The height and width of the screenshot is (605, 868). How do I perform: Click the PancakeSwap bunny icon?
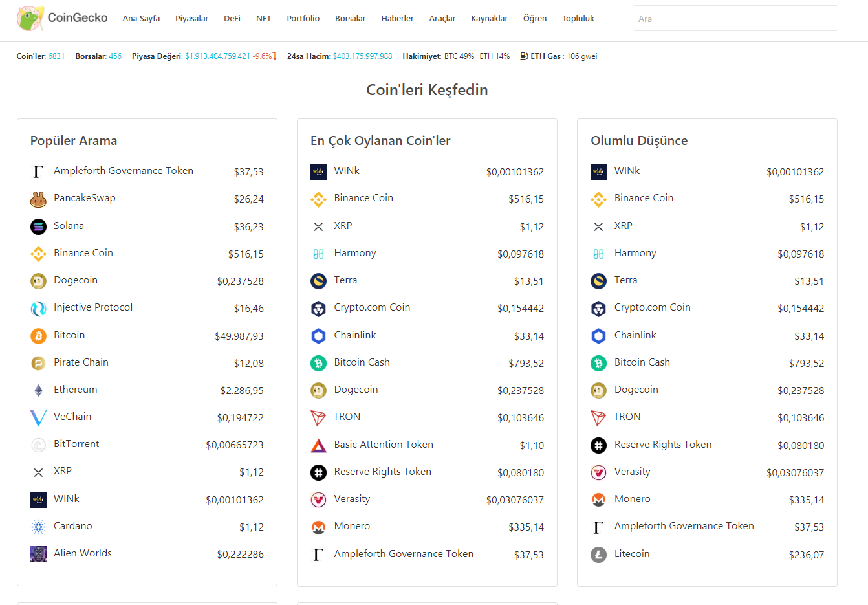tap(38, 199)
